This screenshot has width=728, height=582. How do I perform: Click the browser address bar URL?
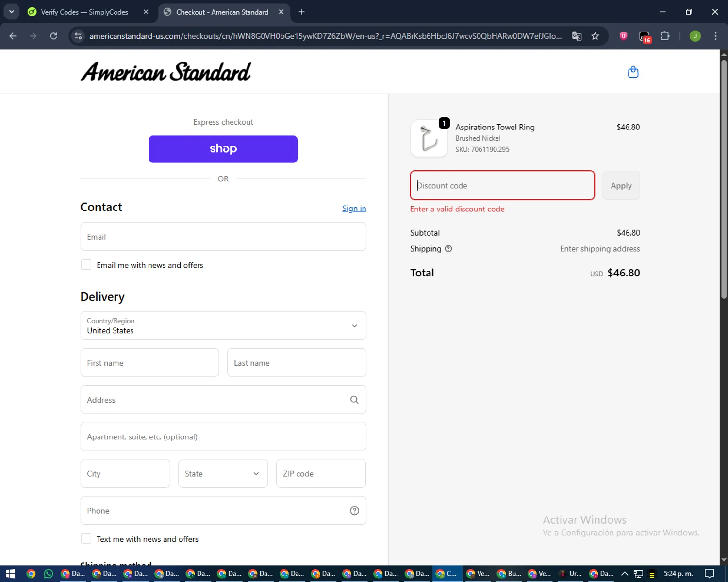point(325,36)
